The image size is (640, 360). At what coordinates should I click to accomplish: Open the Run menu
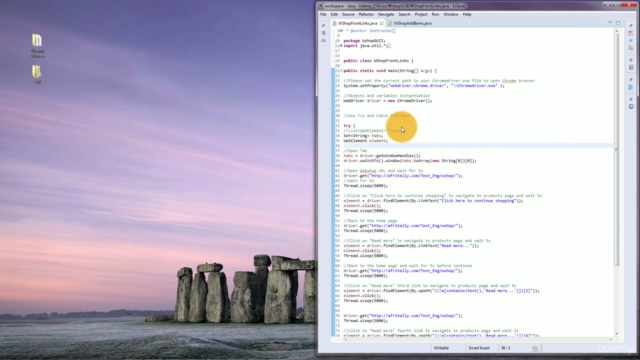click(x=436, y=14)
